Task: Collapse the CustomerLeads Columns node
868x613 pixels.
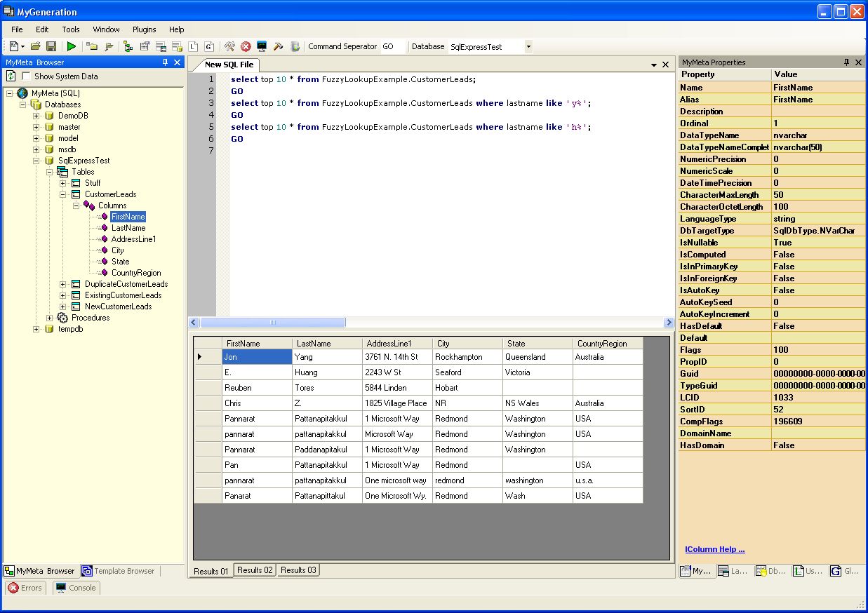Action: coord(75,205)
